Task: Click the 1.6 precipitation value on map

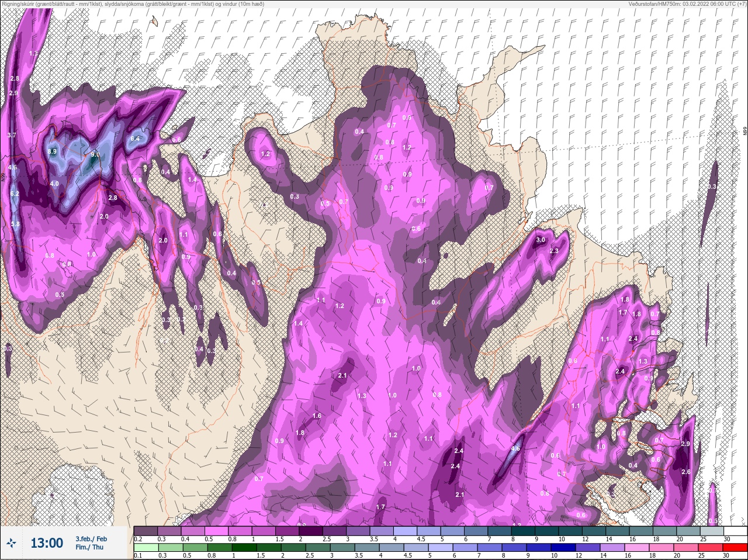Action: (x=317, y=416)
